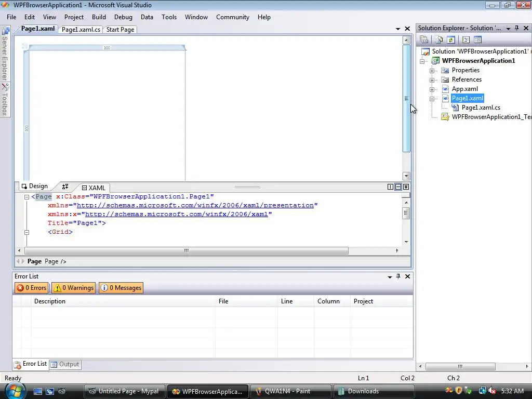This screenshot has width=532, height=399.
Task: Click View Designer icon in Solution Explorer
Action: [478, 39]
